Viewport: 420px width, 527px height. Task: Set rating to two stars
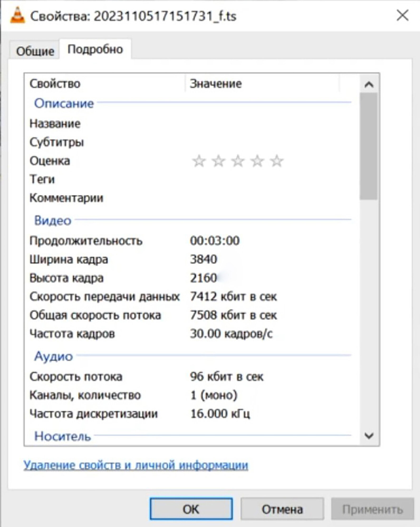click(x=218, y=161)
